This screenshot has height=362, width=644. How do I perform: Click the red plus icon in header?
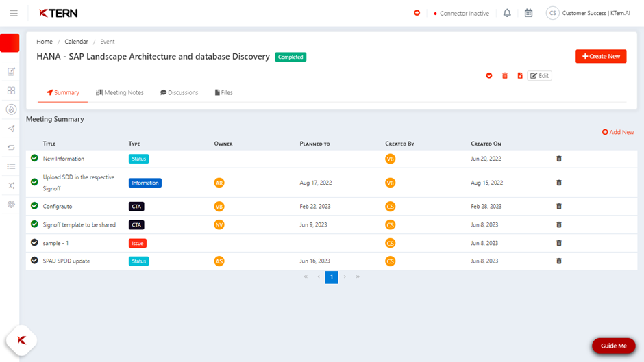tap(417, 13)
